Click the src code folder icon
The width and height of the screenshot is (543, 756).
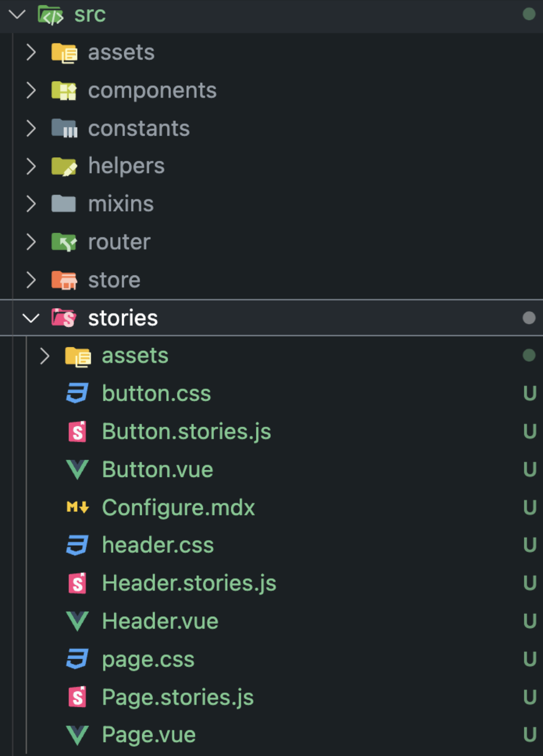pyautogui.click(x=50, y=15)
